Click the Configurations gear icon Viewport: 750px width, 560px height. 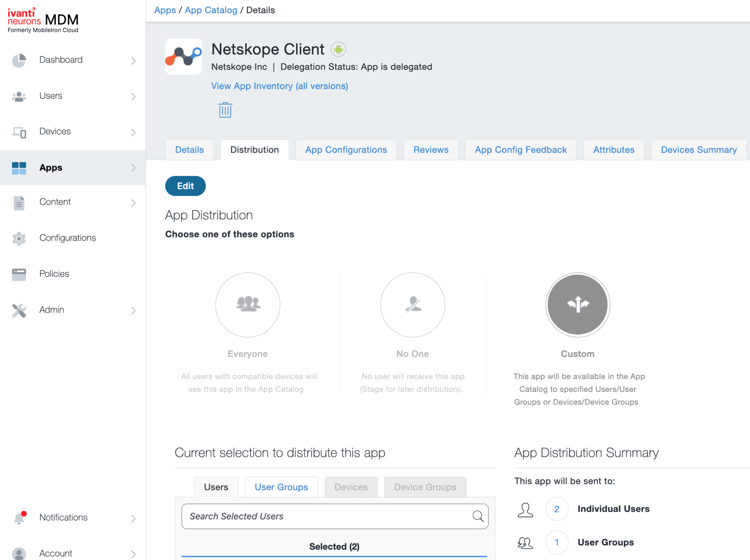(19, 238)
